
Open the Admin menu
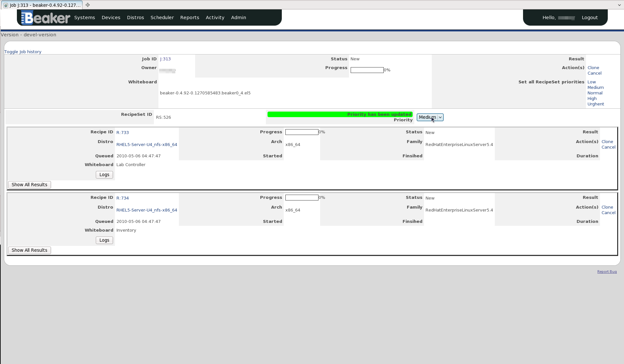(x=239, y=18)
